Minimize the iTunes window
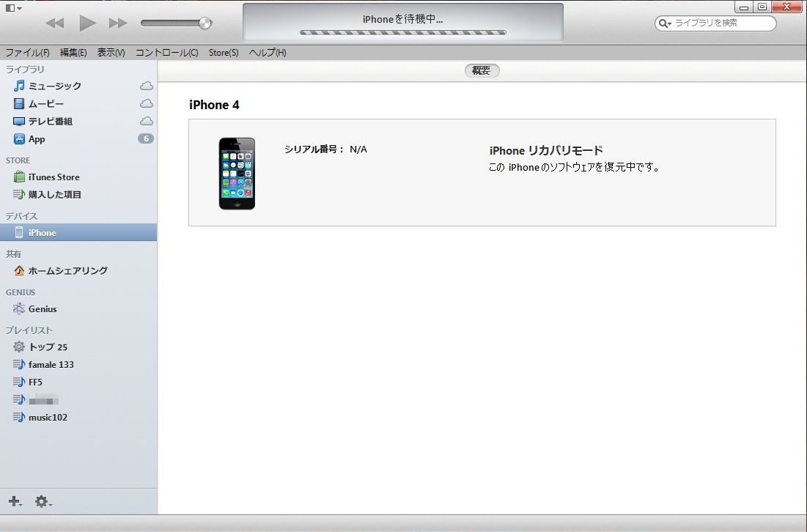This screenshot has height=532, width=807. tap(743, 7)
